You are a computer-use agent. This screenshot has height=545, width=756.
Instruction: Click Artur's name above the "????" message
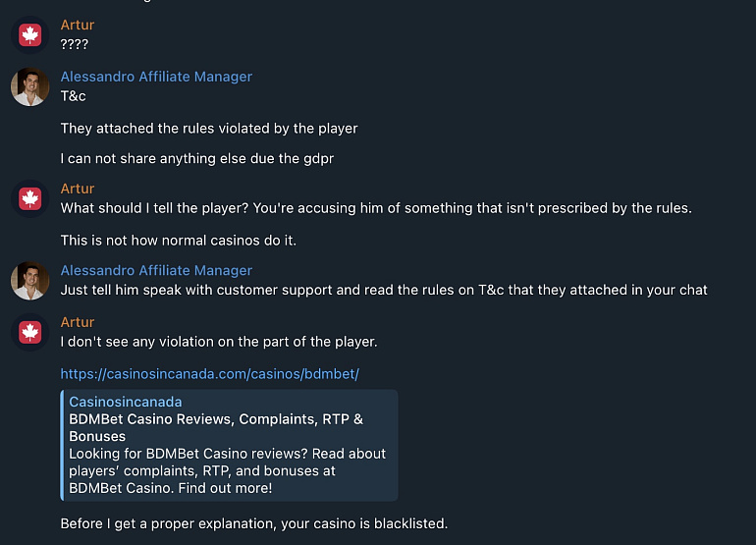(78, 25)
